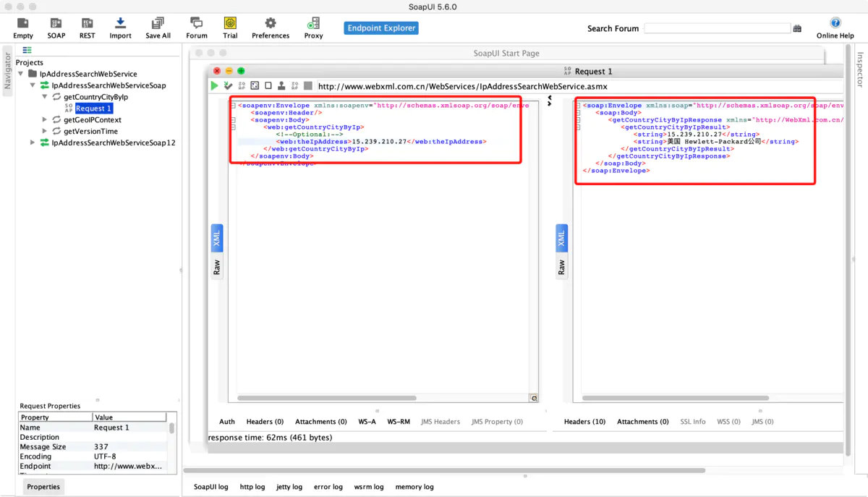Toggle the Navigator side panel tab
The image size is (868, 497).
tap(7, 70)
